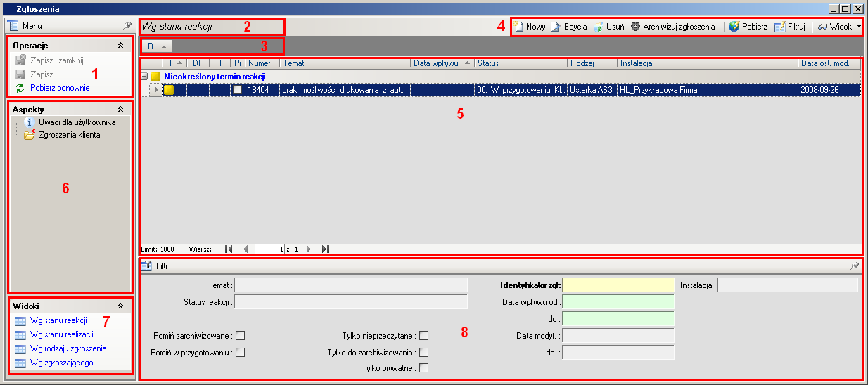The width and height of the screenshot is (868, 385).
Task: Click the pin icon in Menu header
Action: pyautogui.click(x=127, y=25)
